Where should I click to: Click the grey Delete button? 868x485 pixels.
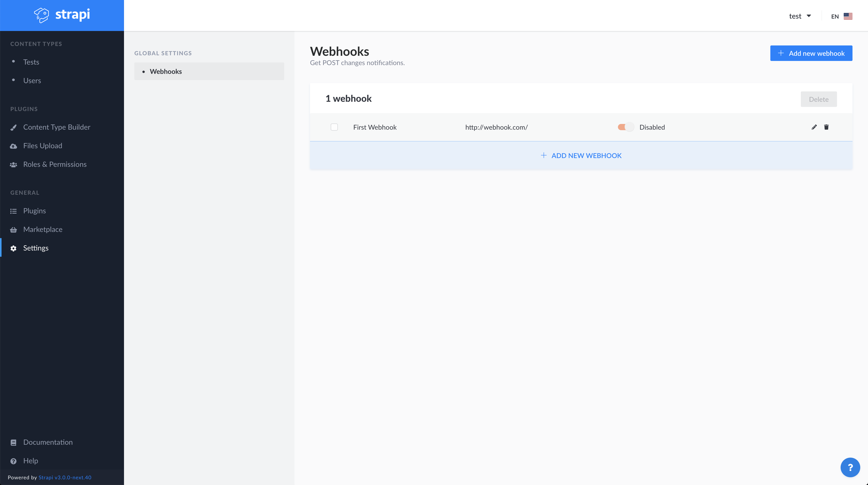pyautogui.click(x=818, y=99)
